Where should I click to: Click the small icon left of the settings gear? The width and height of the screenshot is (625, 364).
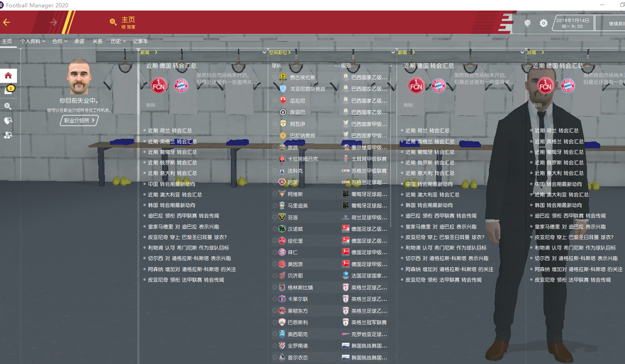tap(527, 23)
